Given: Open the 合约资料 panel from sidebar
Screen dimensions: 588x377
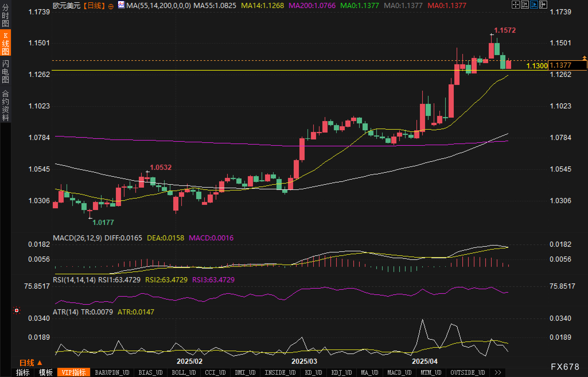Looking at the screenshot, I should click(5, 105).
